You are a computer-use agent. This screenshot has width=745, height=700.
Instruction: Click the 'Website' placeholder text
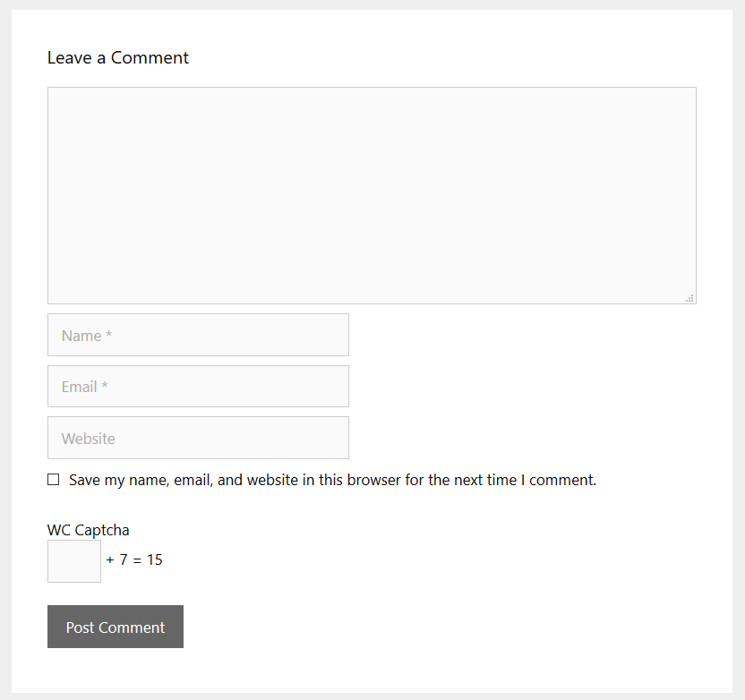point(89,439)
